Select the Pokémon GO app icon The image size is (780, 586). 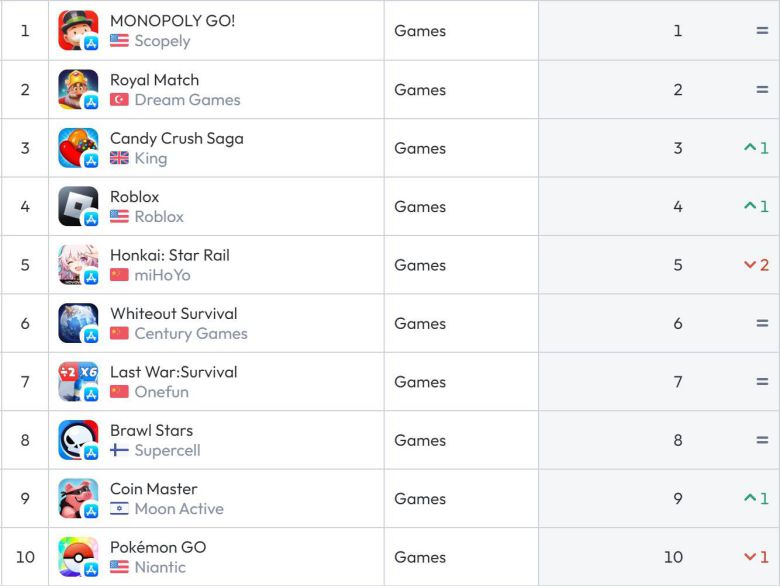(78, 557)
